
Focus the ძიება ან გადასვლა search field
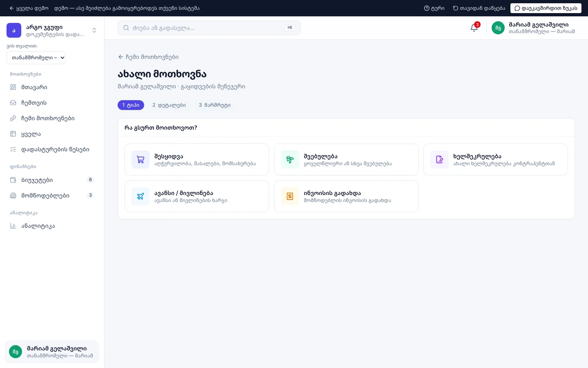tap(209, 28)
